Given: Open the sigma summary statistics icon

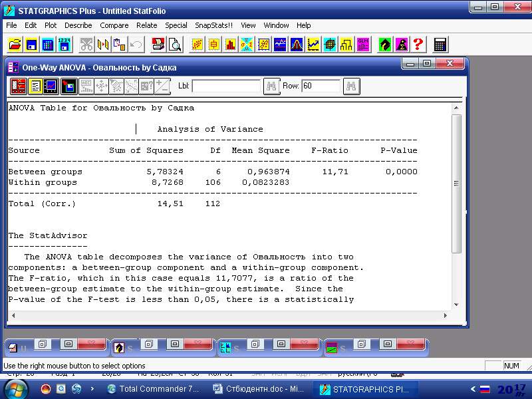Looking at the screenshot, I should click(247, 45).
